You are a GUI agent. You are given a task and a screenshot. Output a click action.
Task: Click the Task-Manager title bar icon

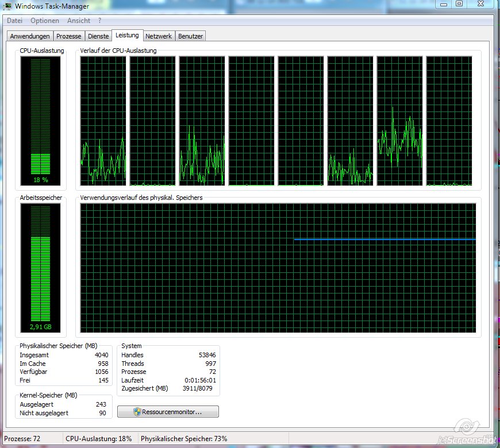(7, 6)
